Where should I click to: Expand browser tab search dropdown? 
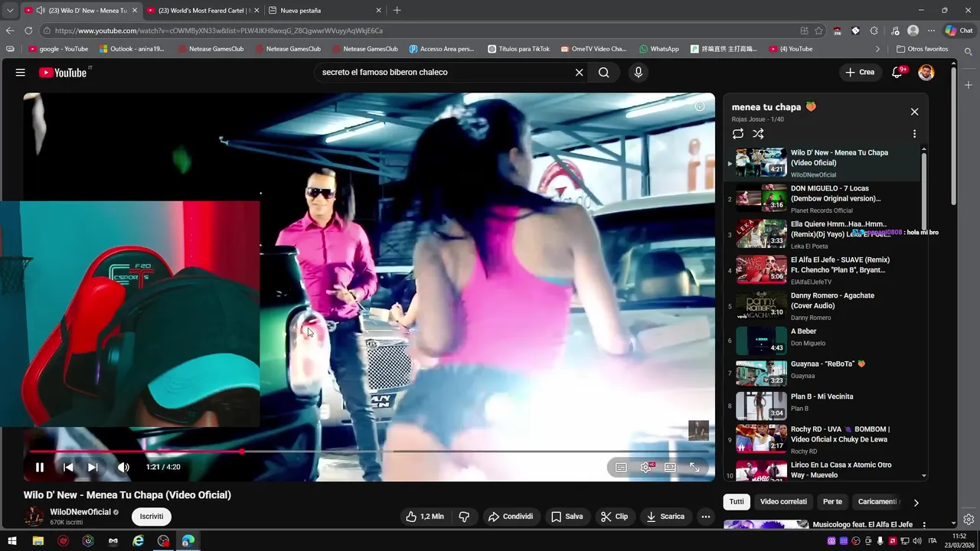[10, 11]
